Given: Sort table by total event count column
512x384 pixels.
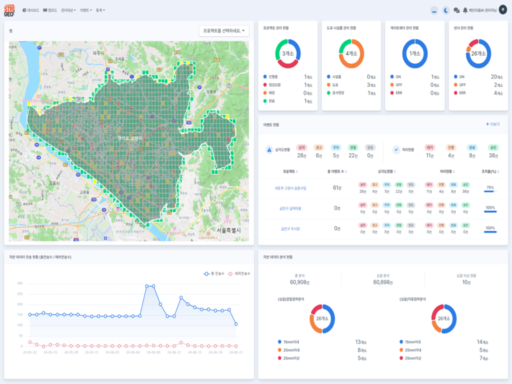Looking at the screenshot, I should pos(337,171).
